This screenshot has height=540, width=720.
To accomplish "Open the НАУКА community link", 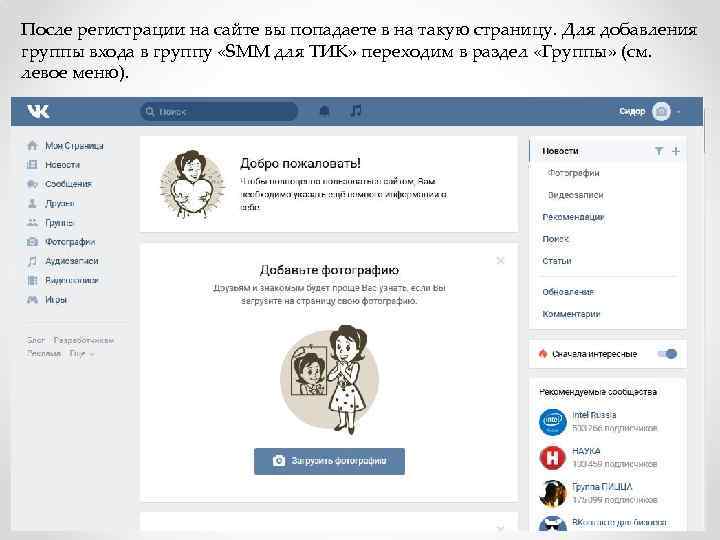I will 586,451.
